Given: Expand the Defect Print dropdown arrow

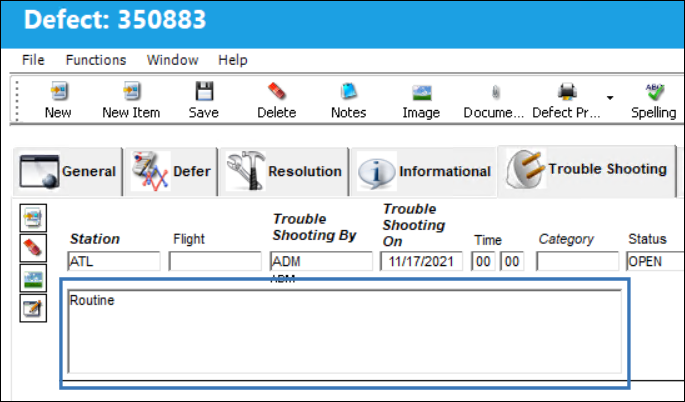Looking at the screenshot, I should tap(610, 98).
